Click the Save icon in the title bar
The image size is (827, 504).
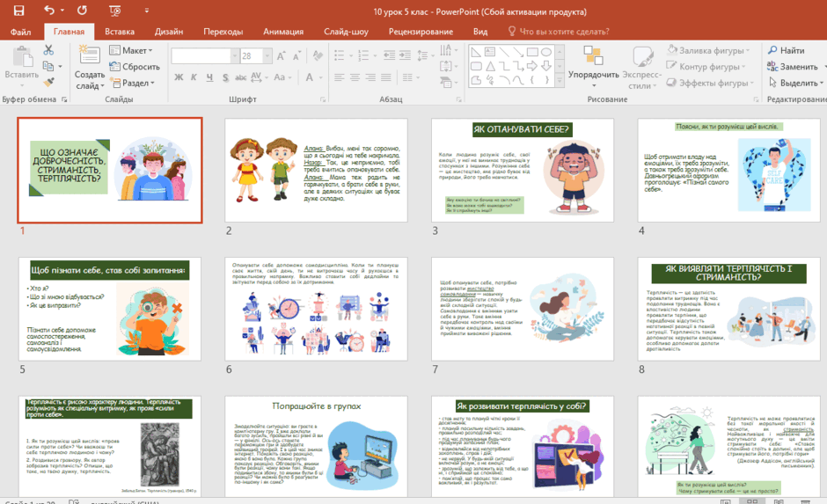coord(19,11)
